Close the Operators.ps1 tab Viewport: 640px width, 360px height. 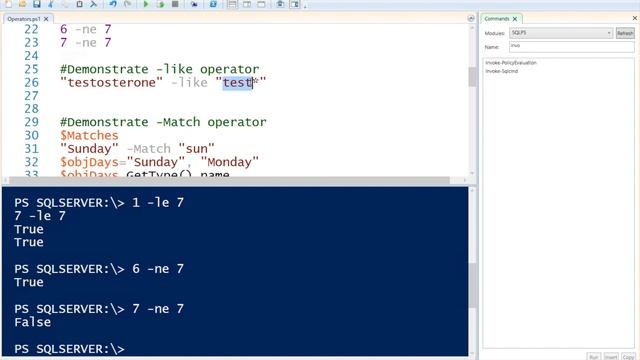(x=46, y=19)
